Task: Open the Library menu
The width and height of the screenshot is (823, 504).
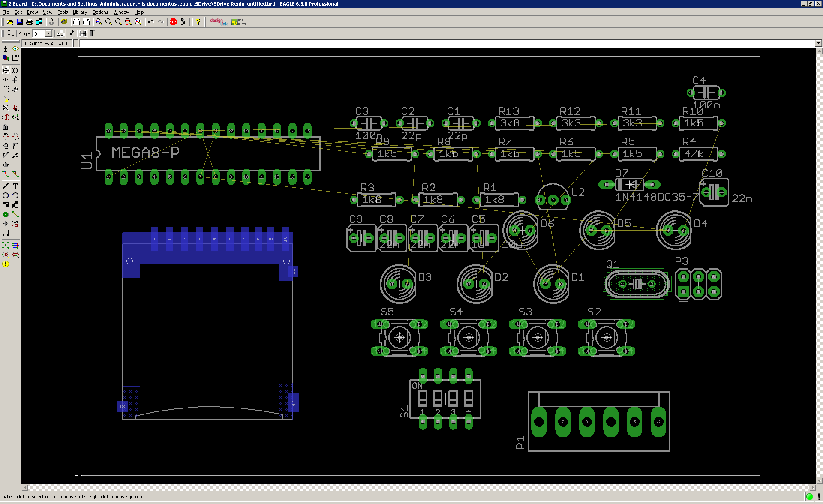Action: coord(80,12)
